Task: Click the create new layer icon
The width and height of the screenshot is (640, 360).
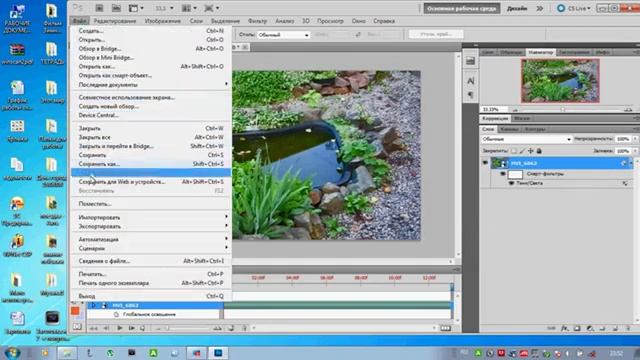Action: click(x=615, y=328)
